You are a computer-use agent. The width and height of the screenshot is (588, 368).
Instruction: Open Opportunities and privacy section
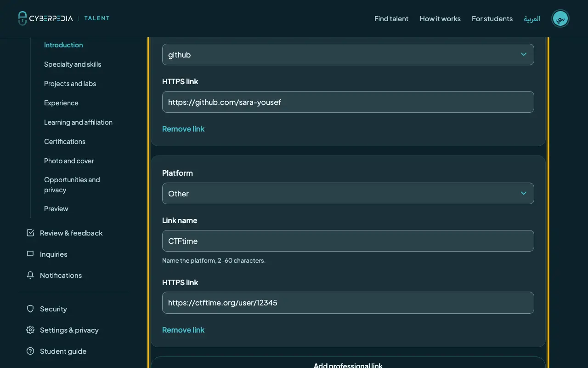pyautogui.click(x=72, y=185)
